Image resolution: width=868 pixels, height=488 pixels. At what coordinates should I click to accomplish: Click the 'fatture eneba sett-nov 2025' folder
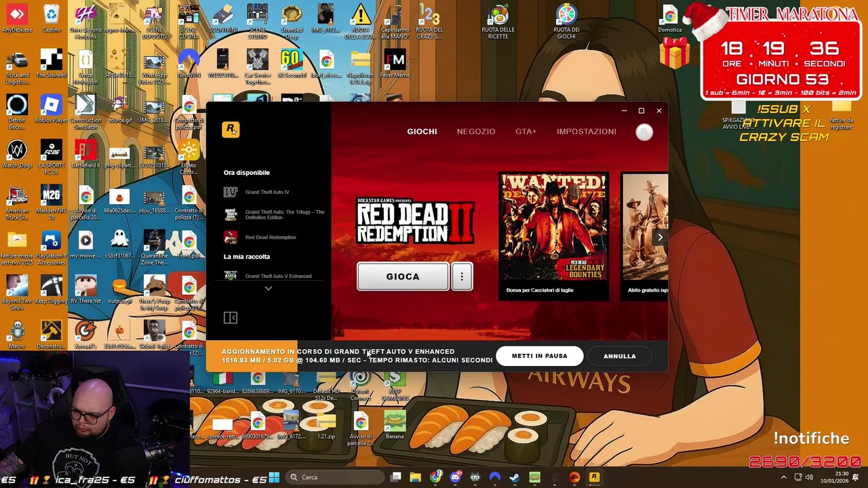[x=17, y=248]
